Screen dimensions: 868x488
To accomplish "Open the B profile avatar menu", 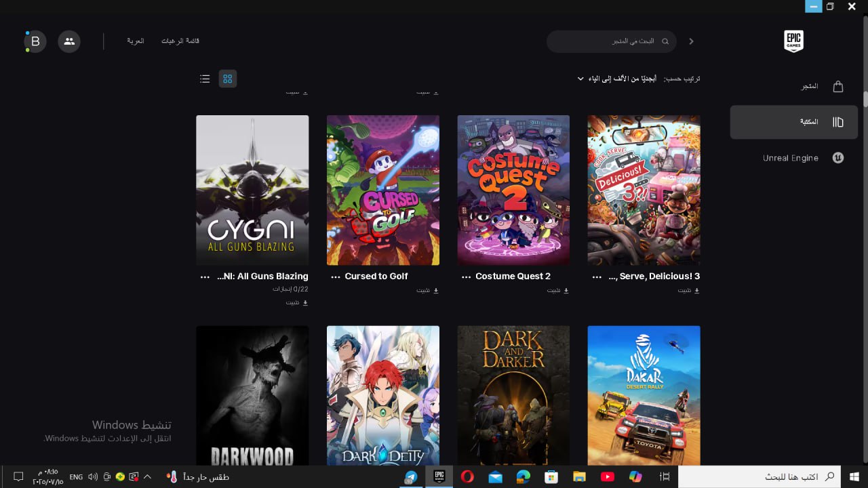I will click(x=35, y=41).
